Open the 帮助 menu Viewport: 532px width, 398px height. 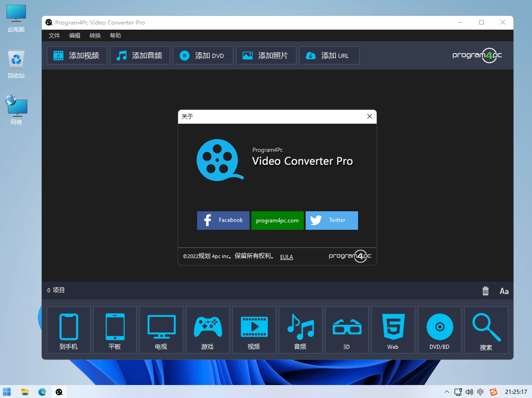[x=115, y=36]
